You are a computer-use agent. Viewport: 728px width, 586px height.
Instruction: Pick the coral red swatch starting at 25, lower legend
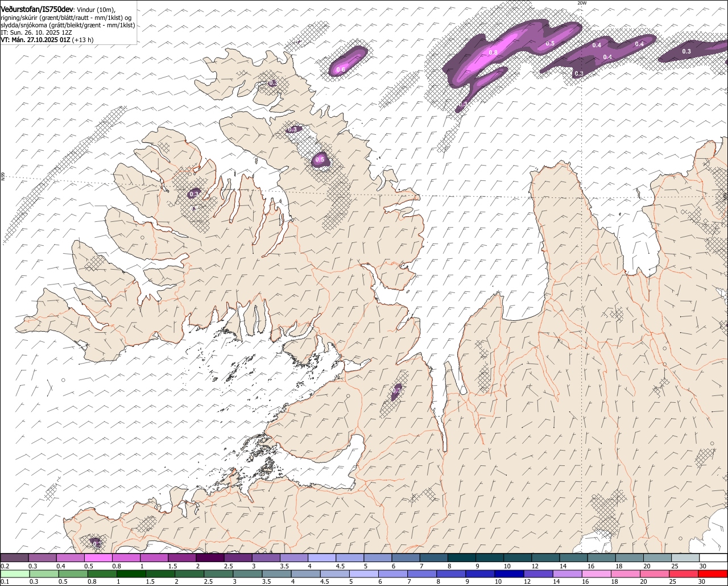click(684, 574)
